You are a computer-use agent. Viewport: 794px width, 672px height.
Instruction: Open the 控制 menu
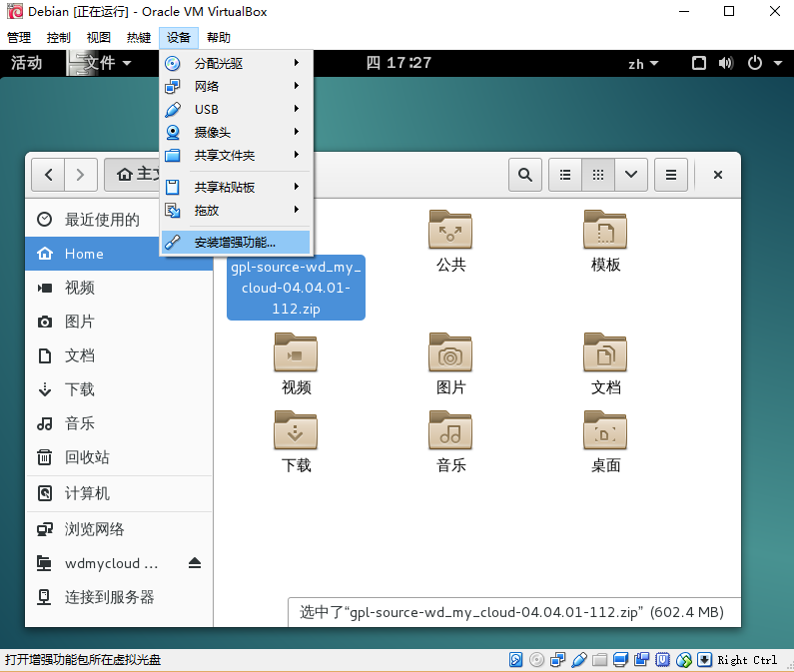(x=58, y=38)
